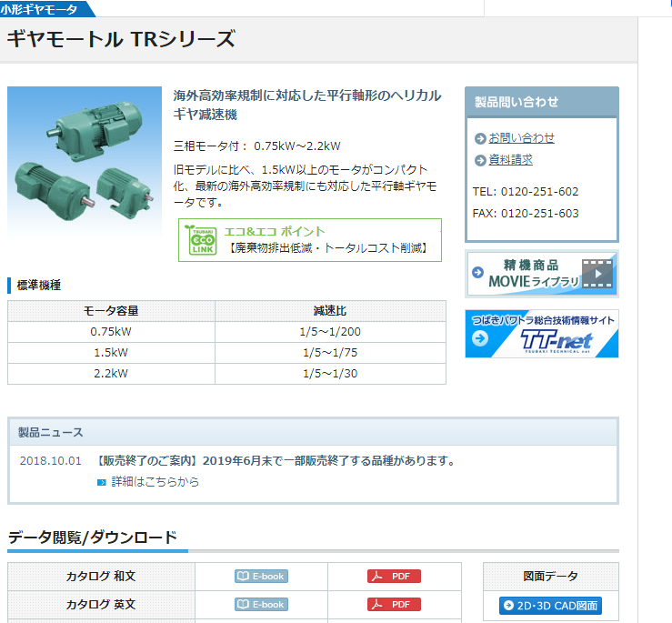Click the gear motor product photo
Screen dimensions: 672x623
click(82, 160)
